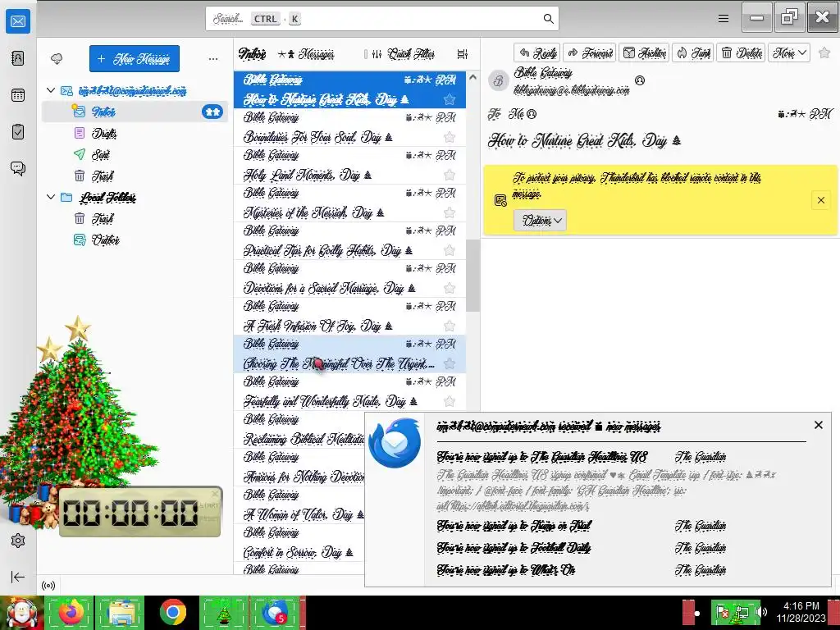Select Trash under Local Folders
This screenshot has height=630, width=840.
point(135,218)
